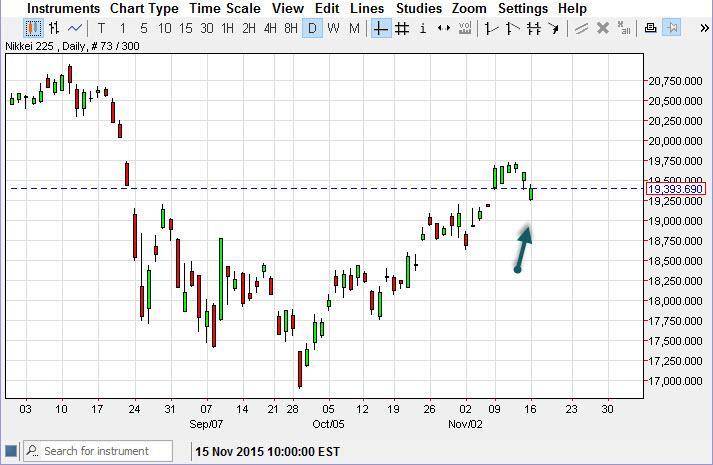Open the Studies menu
The image size is (713, 465).
418,8
